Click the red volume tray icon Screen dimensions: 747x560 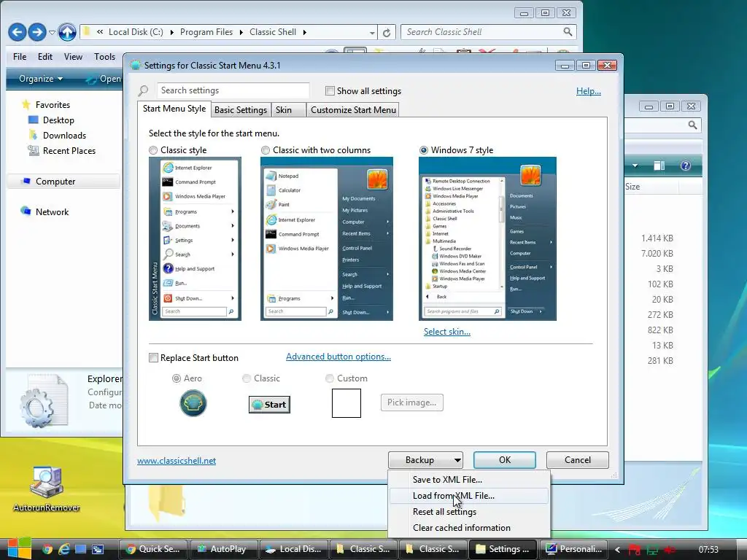[x=670, y=550]
